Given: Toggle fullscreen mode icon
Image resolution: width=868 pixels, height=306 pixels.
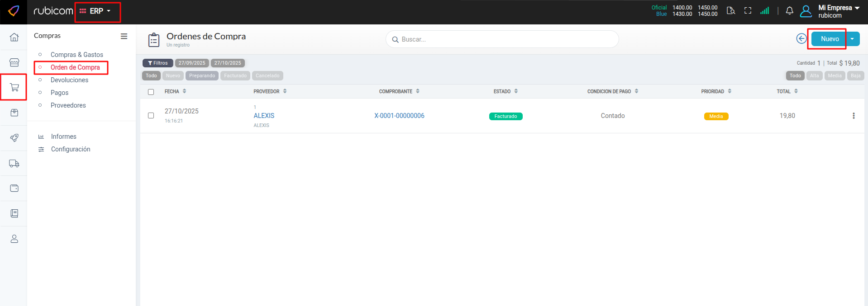Looking at the screenshot, I should tap(748, 11).
